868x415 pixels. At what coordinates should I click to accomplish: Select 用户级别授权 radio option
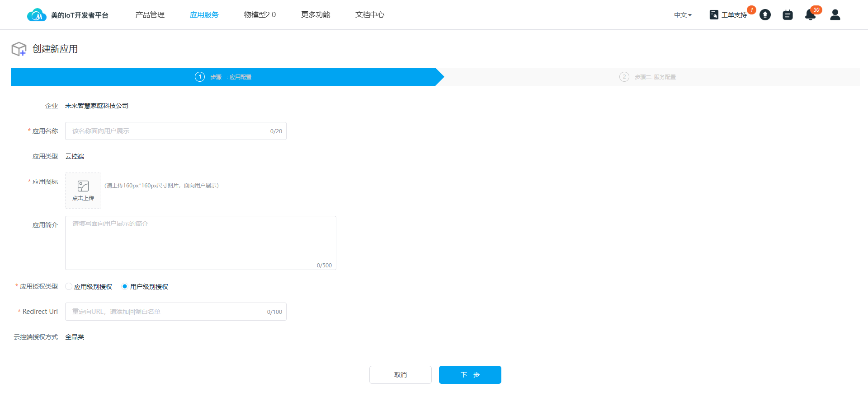coord(125,286)
